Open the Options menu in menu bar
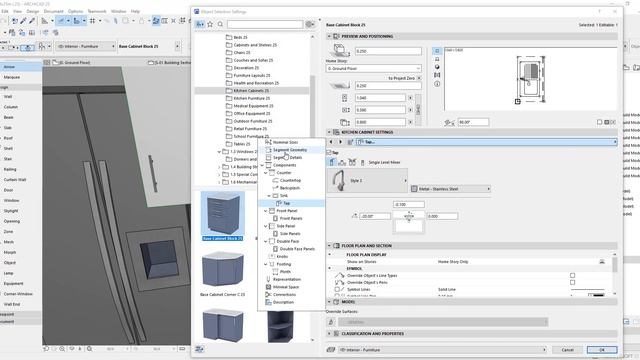 [x=75, y=11]
